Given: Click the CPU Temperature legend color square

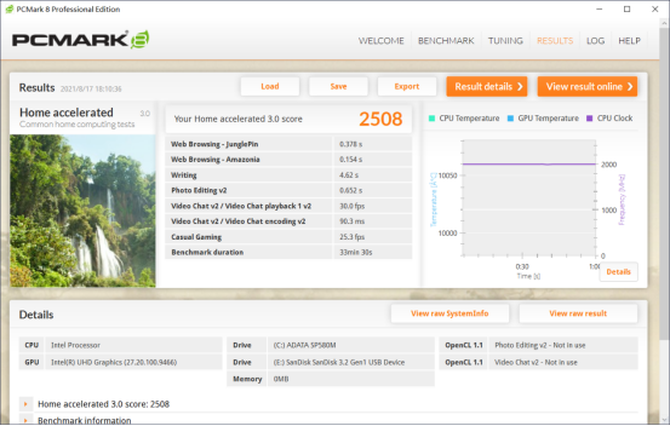Looking at the screenshot, I should (432, 118).
